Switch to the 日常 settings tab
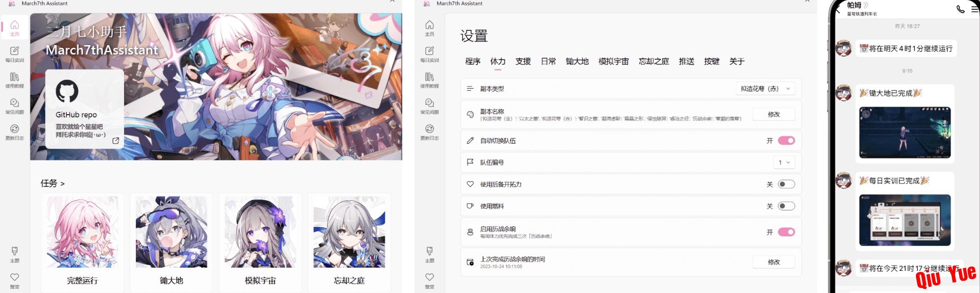The width and height of the screenshot is (980, 293). pos(549,61)
